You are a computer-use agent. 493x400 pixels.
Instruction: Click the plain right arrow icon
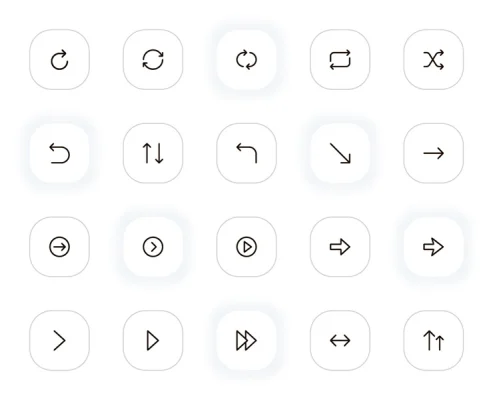click(x=433, y=153)
